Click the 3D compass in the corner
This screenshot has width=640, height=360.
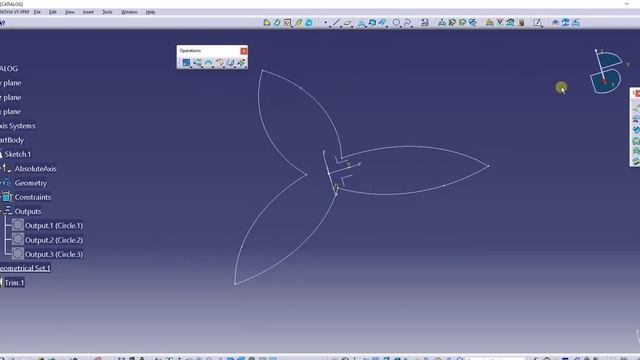(x=606, y=72)
